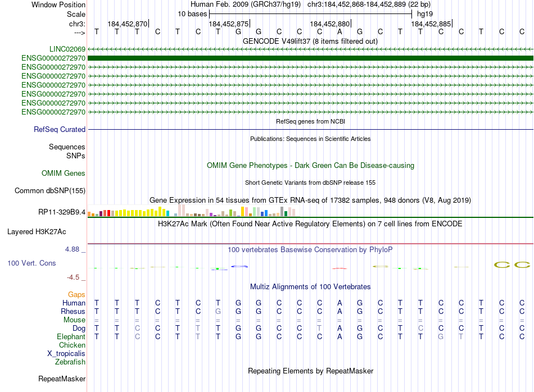534x392 pixels.
Task: Click the hg19 label beside the scale bar
Action: 425,14
